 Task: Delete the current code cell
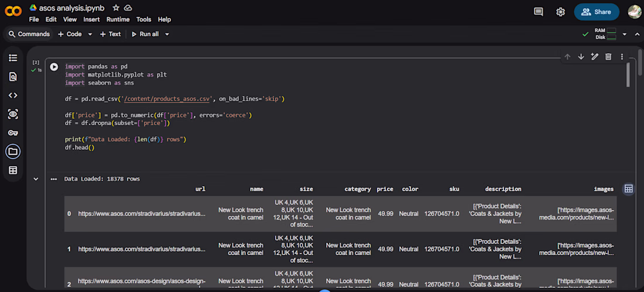tap(608, 57)
